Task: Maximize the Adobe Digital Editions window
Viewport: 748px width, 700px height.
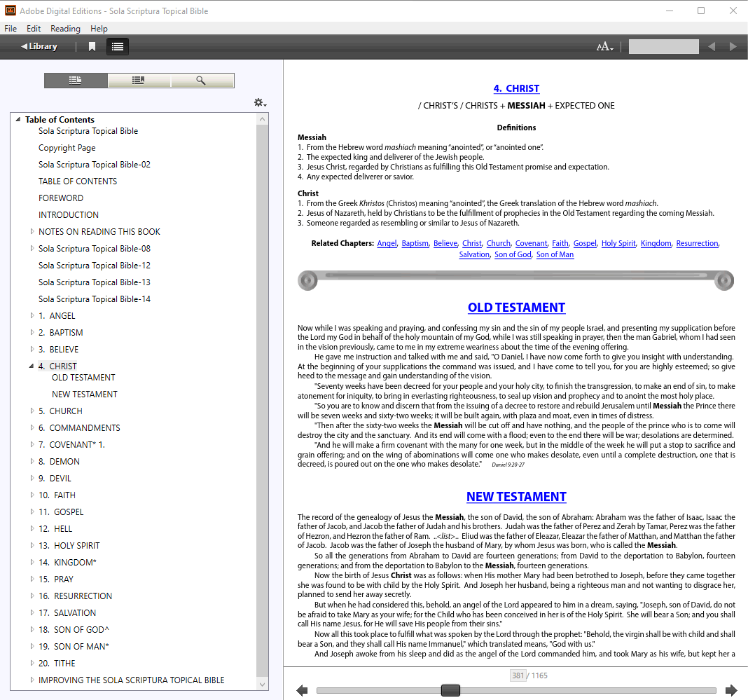Action: click(701, 11)
